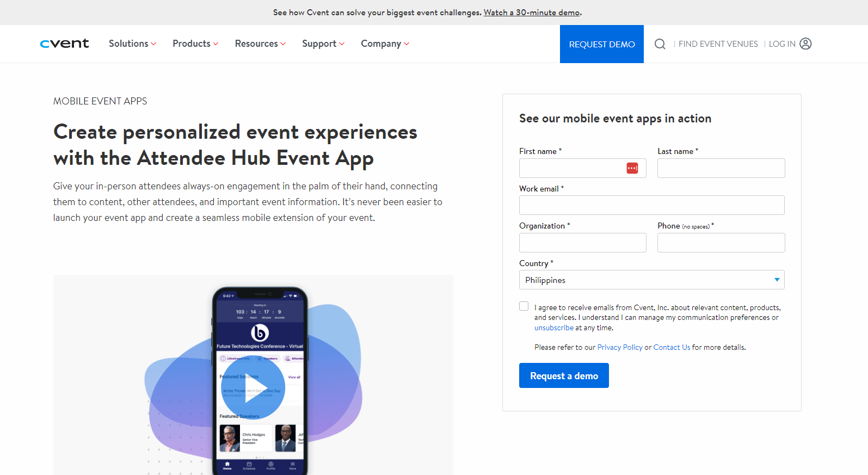Screen dimensions: 868x475
Task: Tap the Profile icon in phone mockup
Action: (x=271, y=465)
